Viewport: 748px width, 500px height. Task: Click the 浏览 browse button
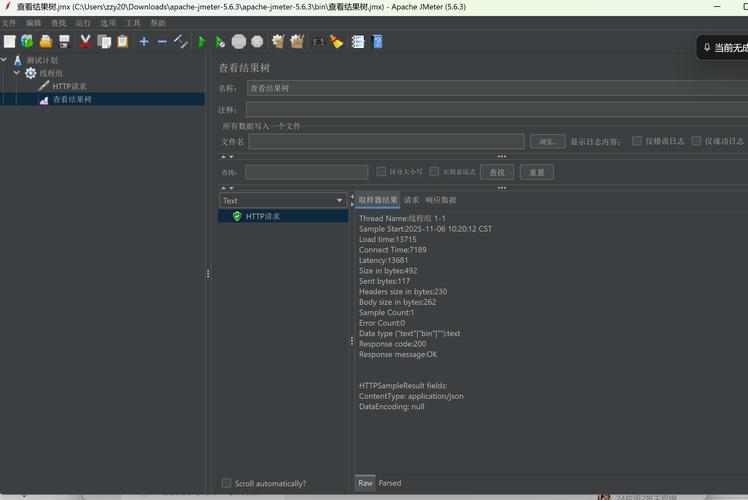(x=548, y=141)
